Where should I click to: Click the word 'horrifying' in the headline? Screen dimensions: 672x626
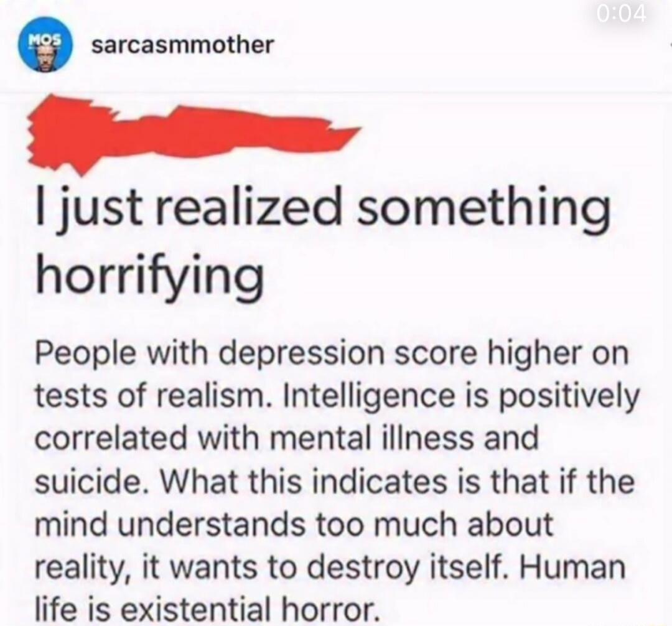(x=149, y=274)
